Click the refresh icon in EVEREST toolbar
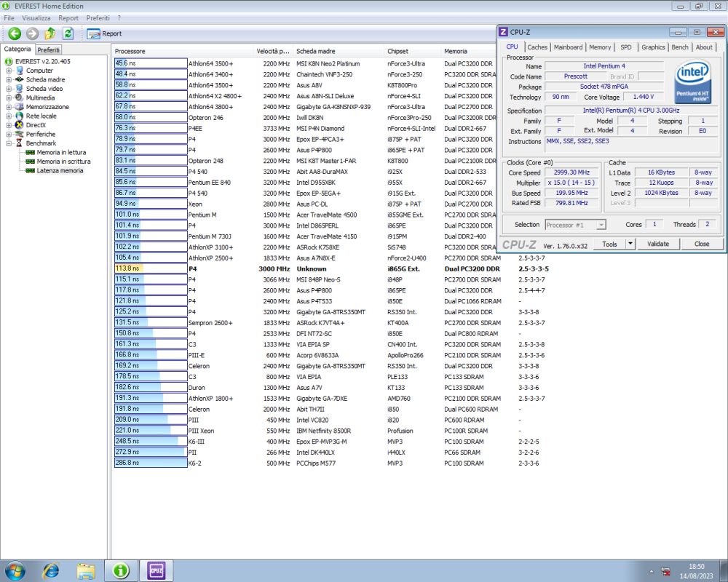Screen dimensions: 728x582 [66, 33]
